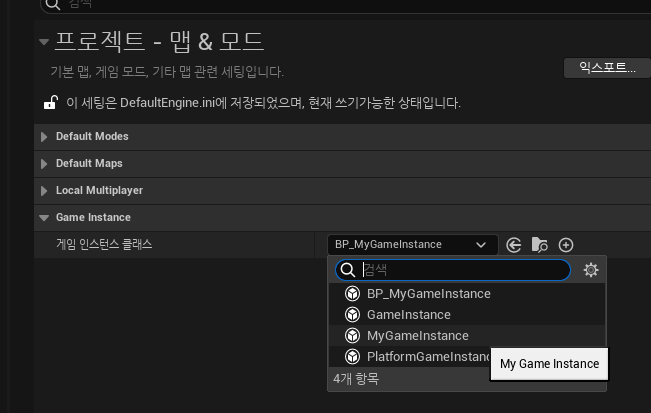Click the 기본 맵, 게임 모드 description text
651x413 pixels.
[x=167, y=72]
